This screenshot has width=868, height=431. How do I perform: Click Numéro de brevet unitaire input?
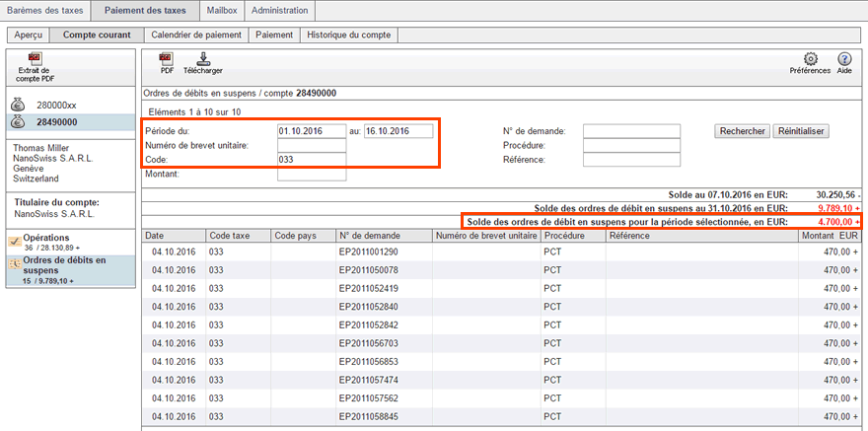click(312, 146)
